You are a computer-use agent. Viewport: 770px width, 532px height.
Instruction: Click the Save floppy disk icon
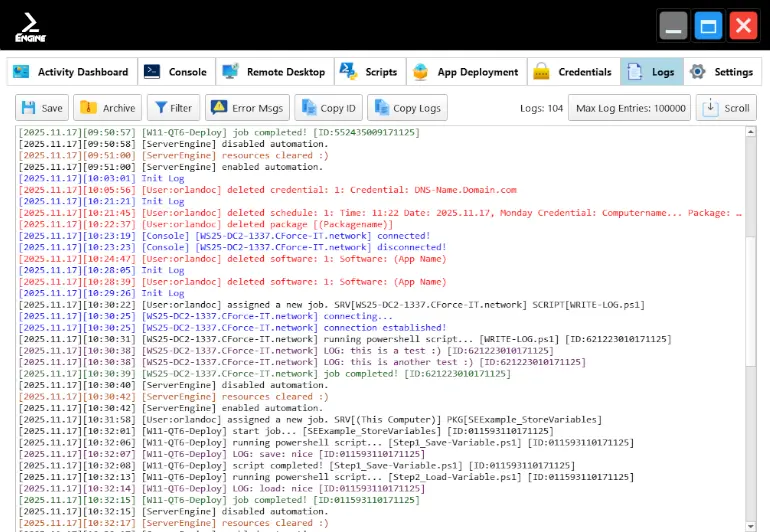click(x=29, y=108)
